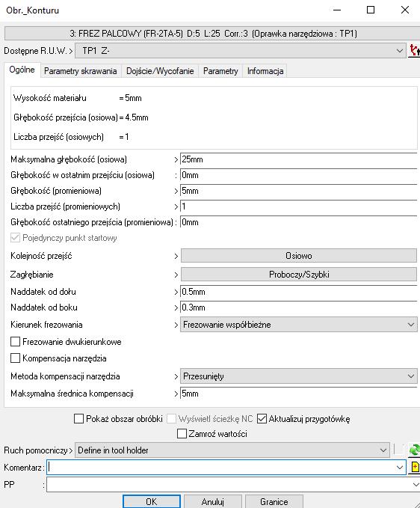Expand the Komentarz dropdown arrow
The image size is (420, 508).
(400, 467)
